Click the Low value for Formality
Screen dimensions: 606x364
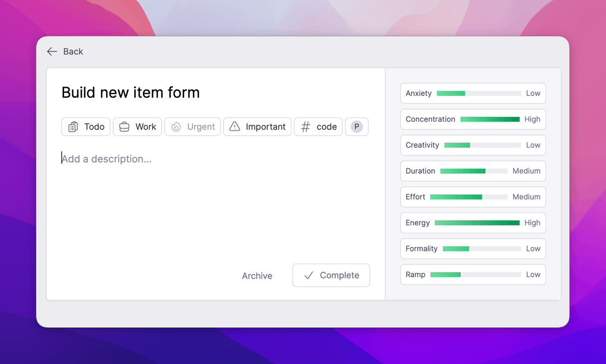[x=533, y=249]
